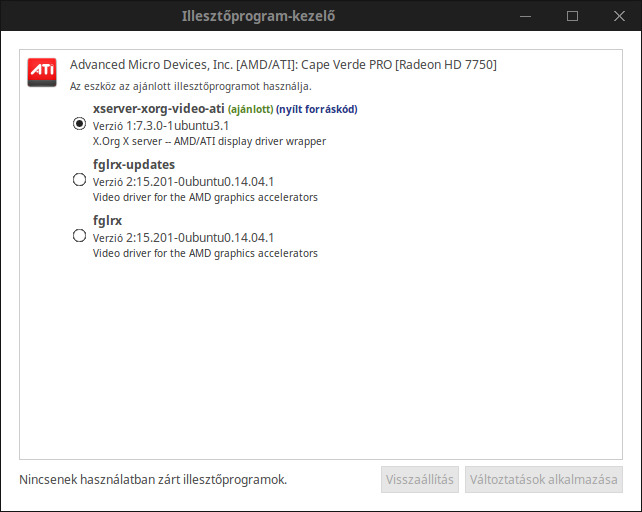642x512 pixels.
Task: Click the Illesztőprogram-kezelő title bar text
Action: (258, 16)
